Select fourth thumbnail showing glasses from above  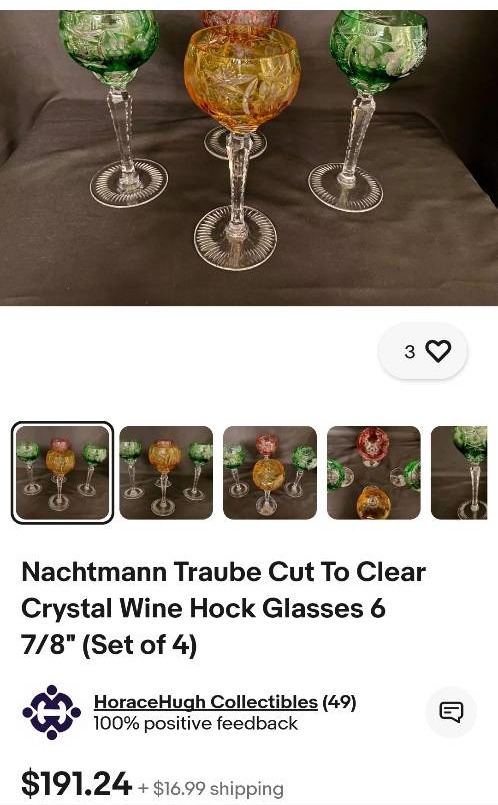click(x=374, y=472)
